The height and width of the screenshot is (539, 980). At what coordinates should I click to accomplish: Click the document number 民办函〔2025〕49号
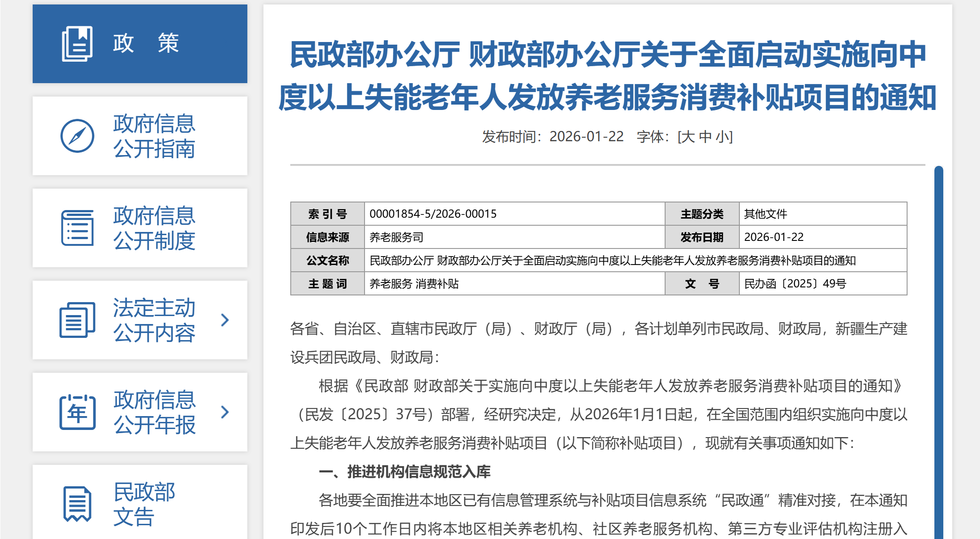pyautogui.click(x=795, y=284)
